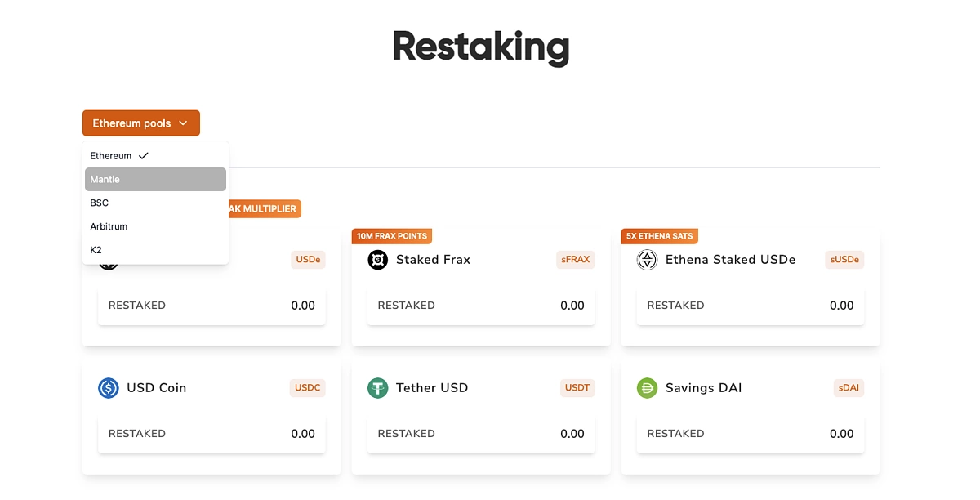The width and height of the screenshot is (980, 500).
Task: Click the Tether USD logo icon
Action: click(377, 388)
